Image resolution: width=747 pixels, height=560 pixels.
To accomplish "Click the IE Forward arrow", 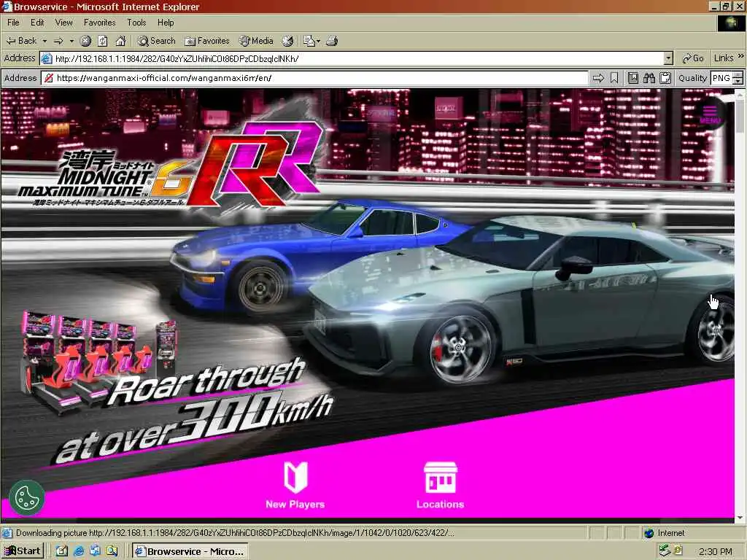I will coord(58,41).
